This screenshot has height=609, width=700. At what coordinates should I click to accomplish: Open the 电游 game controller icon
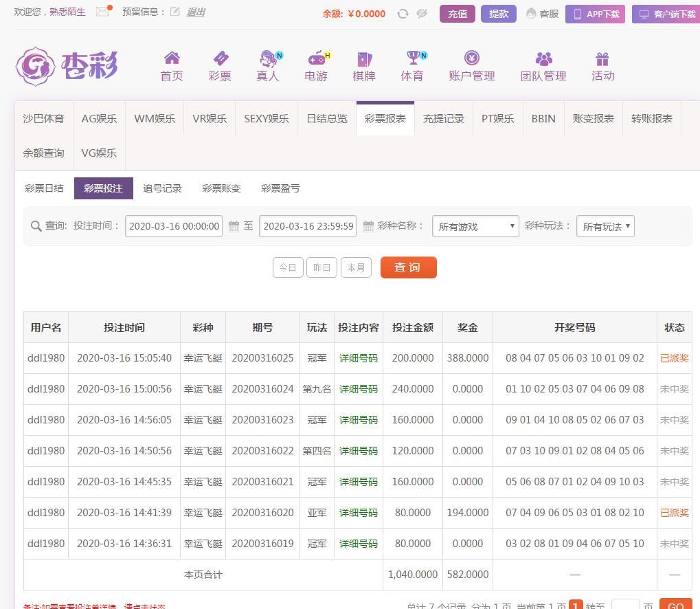[x=316, y=58]
